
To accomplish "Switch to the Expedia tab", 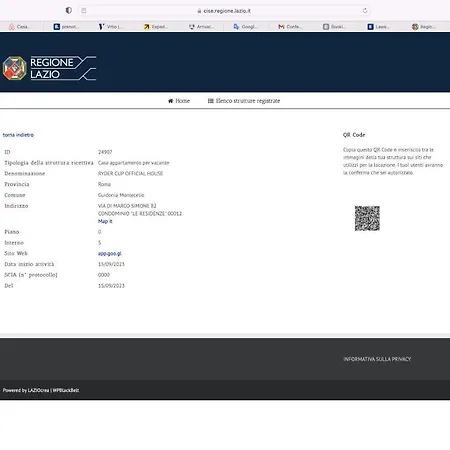I will click(156, 27).
